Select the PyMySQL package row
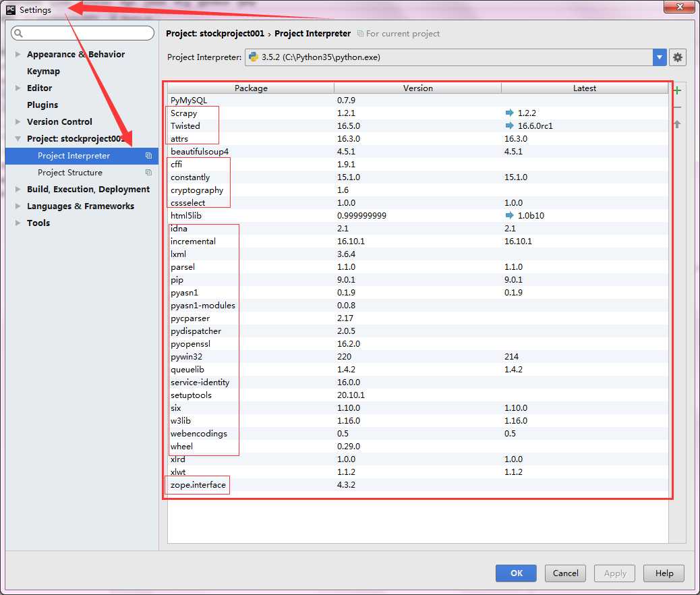The width and height of the screenshot is (700, 595). pyautogui.click(x=418, y=100)
